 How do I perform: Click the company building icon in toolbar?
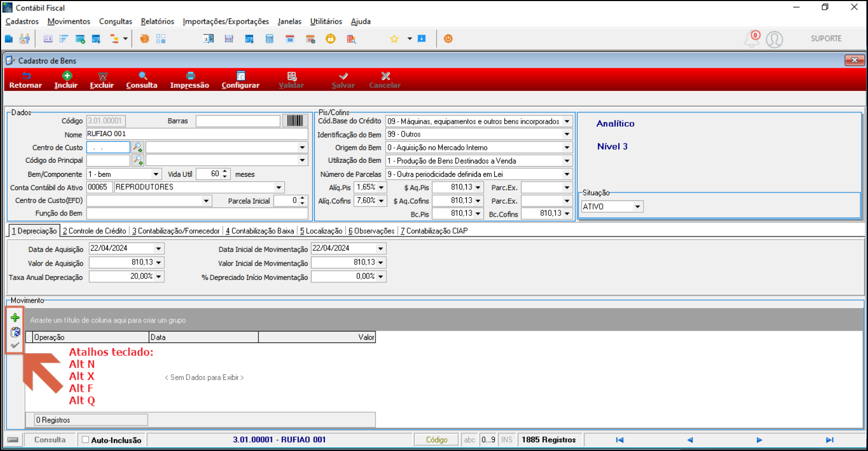coord(9,39)
